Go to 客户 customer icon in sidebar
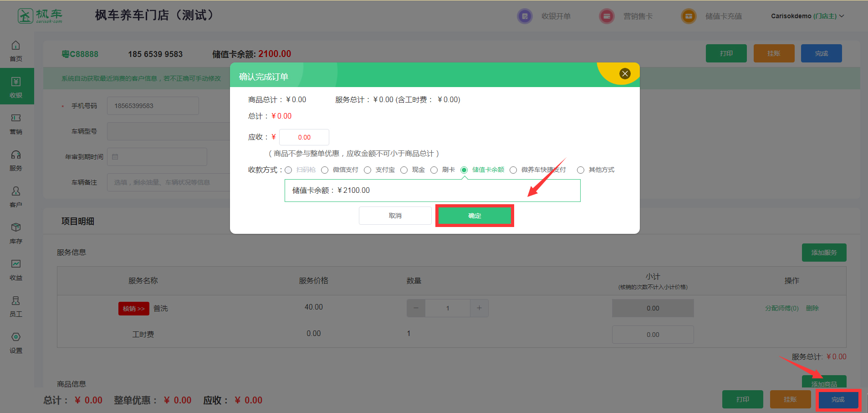The width and height of the screenshot is (868, 413). [16, 191]
